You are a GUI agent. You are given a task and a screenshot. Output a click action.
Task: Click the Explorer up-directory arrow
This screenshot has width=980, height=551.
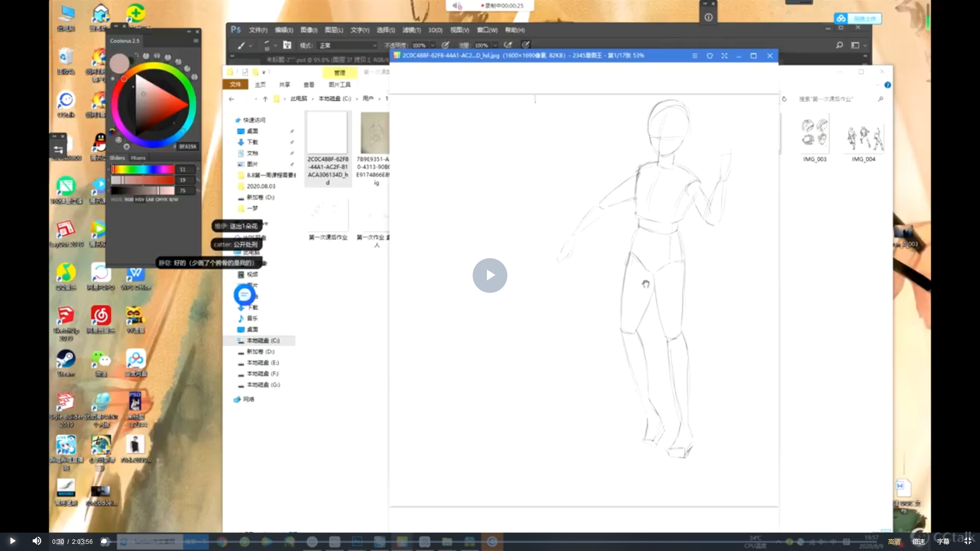pyautogui.click(x=265, y=99)
